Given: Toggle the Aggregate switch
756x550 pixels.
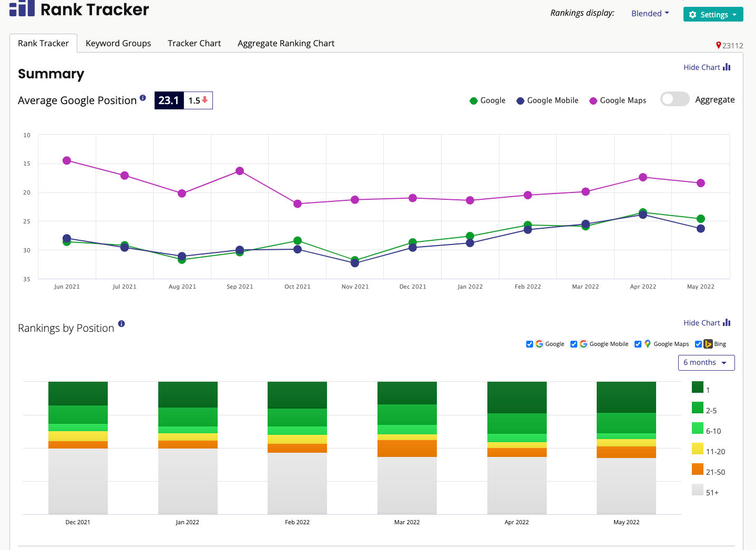Looking at the screenshot, I should coord(675,99).
